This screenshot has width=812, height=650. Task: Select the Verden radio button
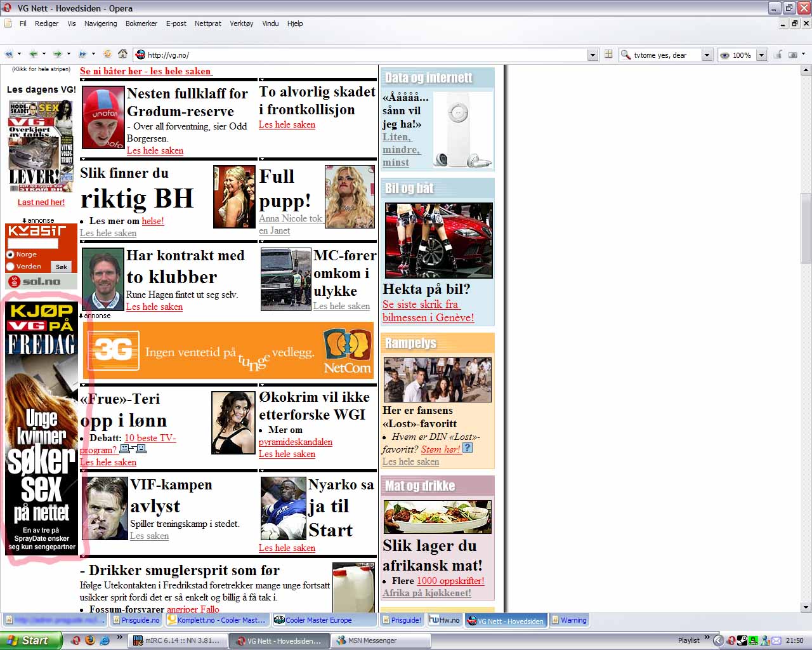[x=10, y=267]
